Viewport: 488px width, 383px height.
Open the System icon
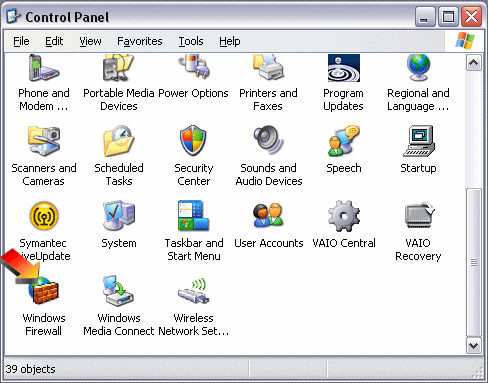coord(119,216)
